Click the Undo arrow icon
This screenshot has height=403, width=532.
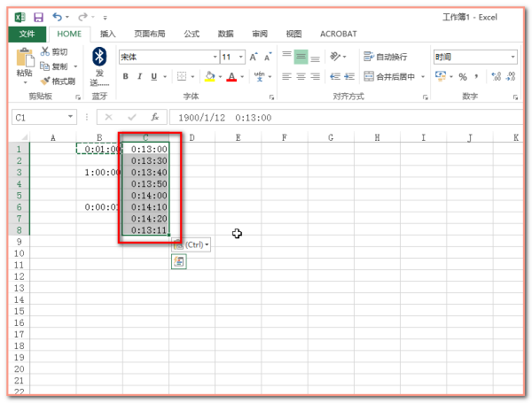pos(59,17)
